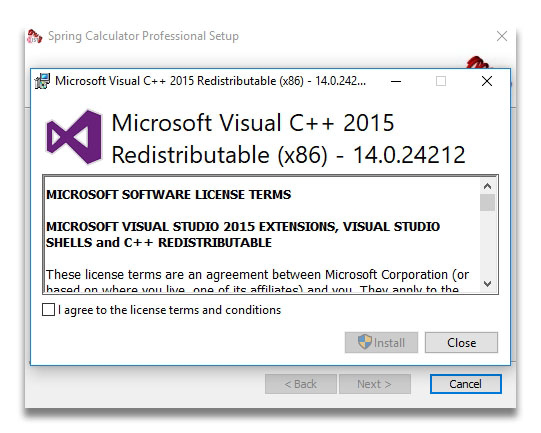Viewport: 541px width, 433px height.
Task: Click the Cancel button in Spring Calculator setup
Action: click(x=465, y=384)
